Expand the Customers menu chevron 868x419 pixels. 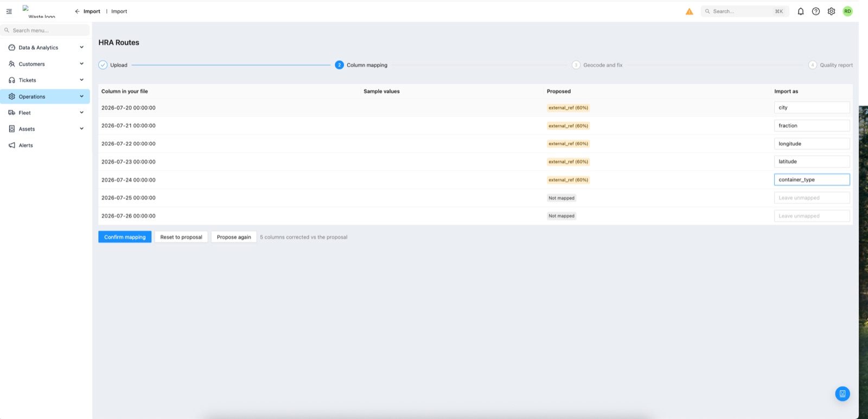coord(82,64)
